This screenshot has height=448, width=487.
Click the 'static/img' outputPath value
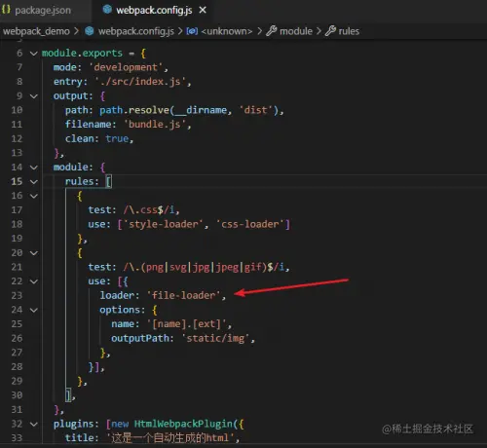point(215,338)
